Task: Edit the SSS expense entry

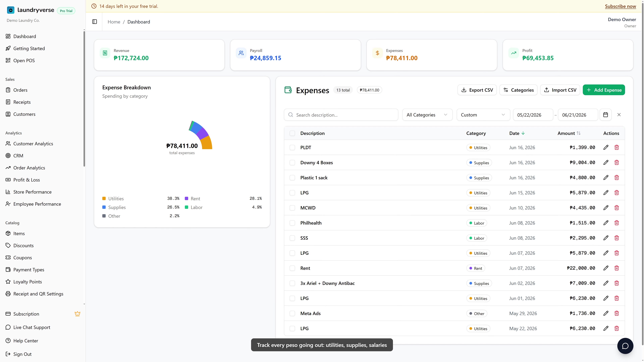Action: (x=606, y=238)
